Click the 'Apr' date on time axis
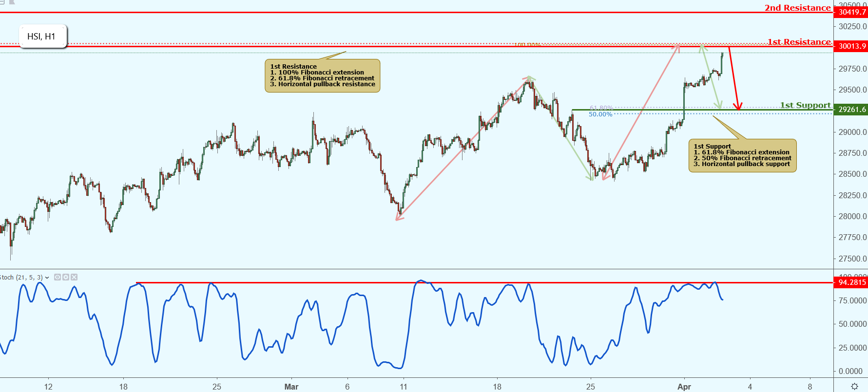The image size is (868, 392). 684,387
